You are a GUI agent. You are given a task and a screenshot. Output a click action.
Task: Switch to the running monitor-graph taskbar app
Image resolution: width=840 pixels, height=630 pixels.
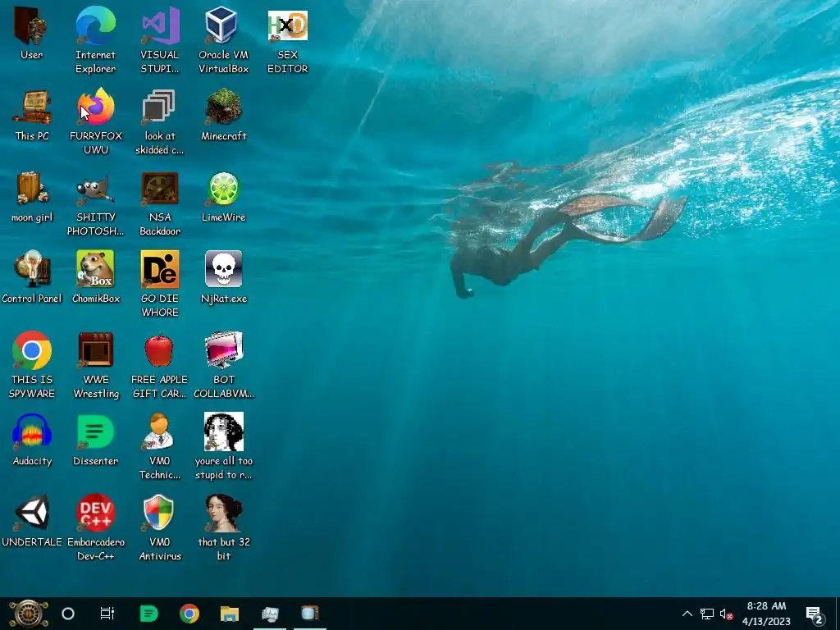coord(269,614)
